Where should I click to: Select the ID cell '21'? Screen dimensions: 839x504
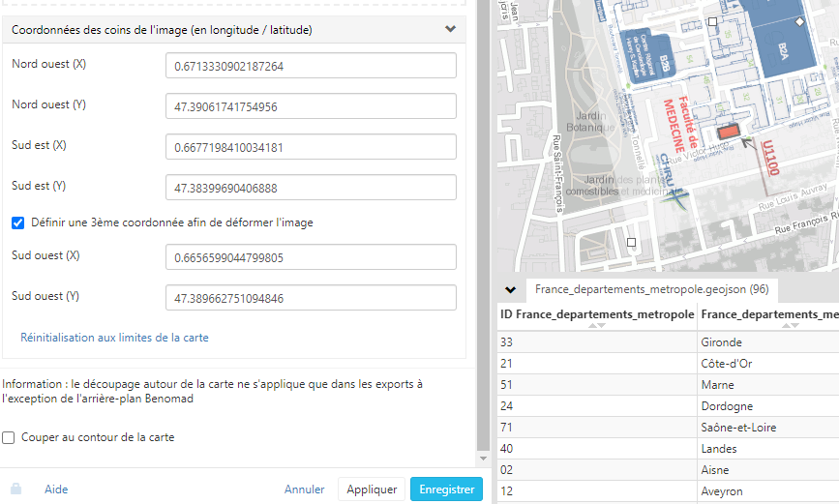597,364
